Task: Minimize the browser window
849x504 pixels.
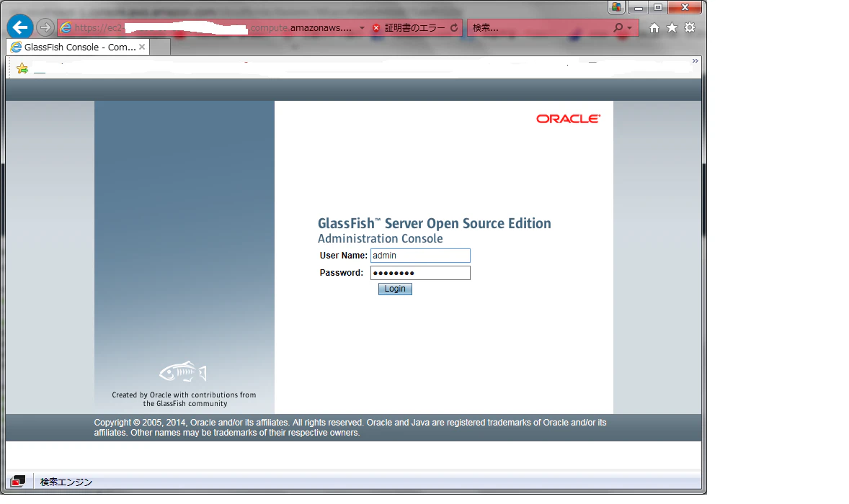Action: [639, 8]
